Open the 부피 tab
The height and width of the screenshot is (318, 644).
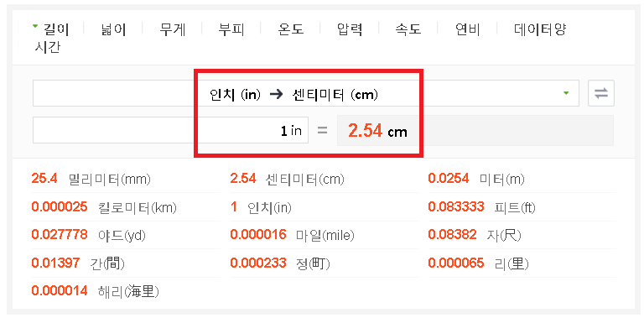click(231, 29)
